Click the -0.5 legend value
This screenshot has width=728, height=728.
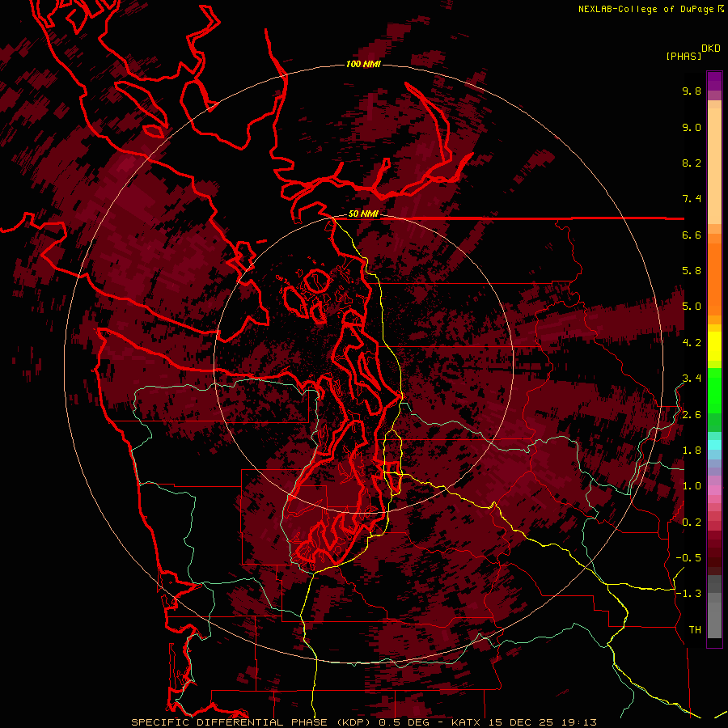tap(688, 558)
